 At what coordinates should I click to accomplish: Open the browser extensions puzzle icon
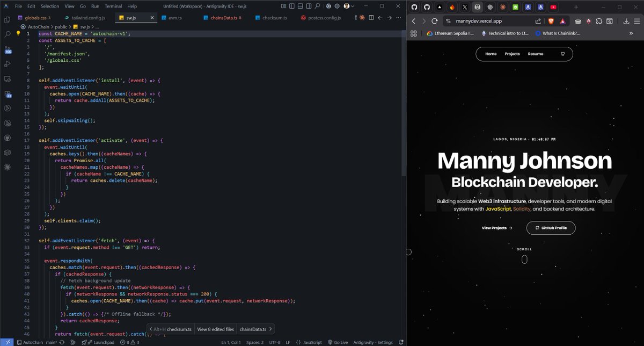point(599,21)
